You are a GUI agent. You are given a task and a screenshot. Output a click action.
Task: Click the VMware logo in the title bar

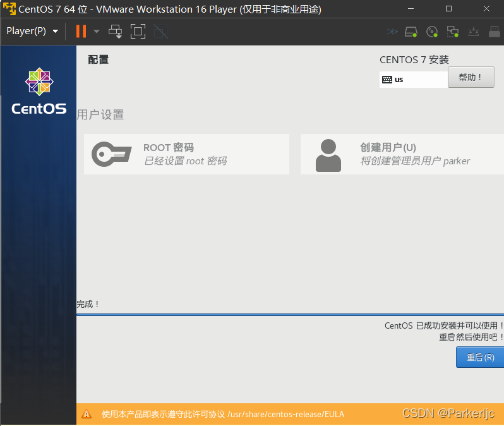tap(9, 9)
